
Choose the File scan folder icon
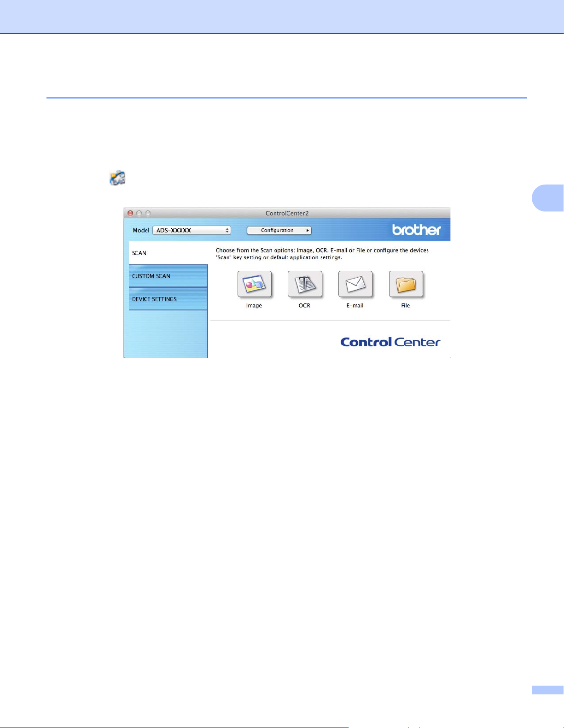pos(406,284)
